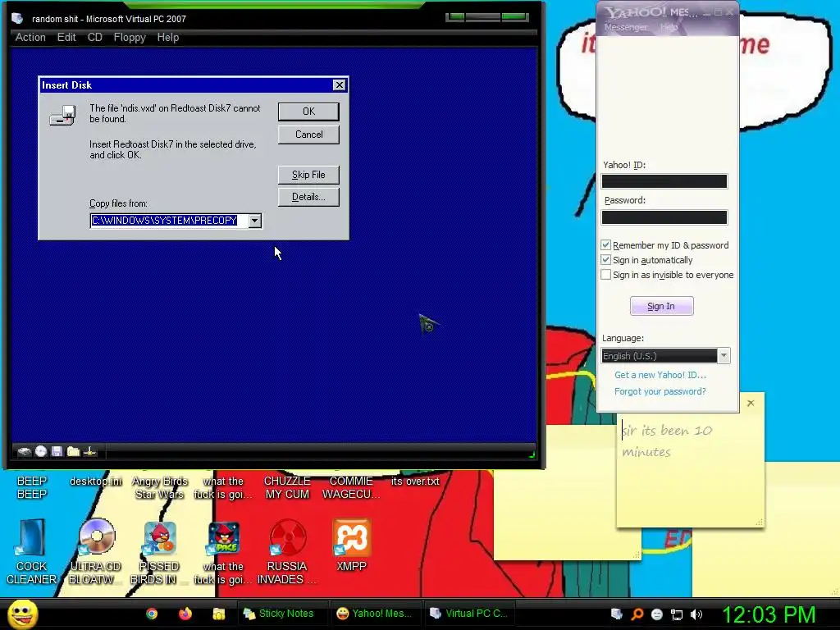Click the network adapter icon in Virtual PC status bar

click(x=90, y=451)
